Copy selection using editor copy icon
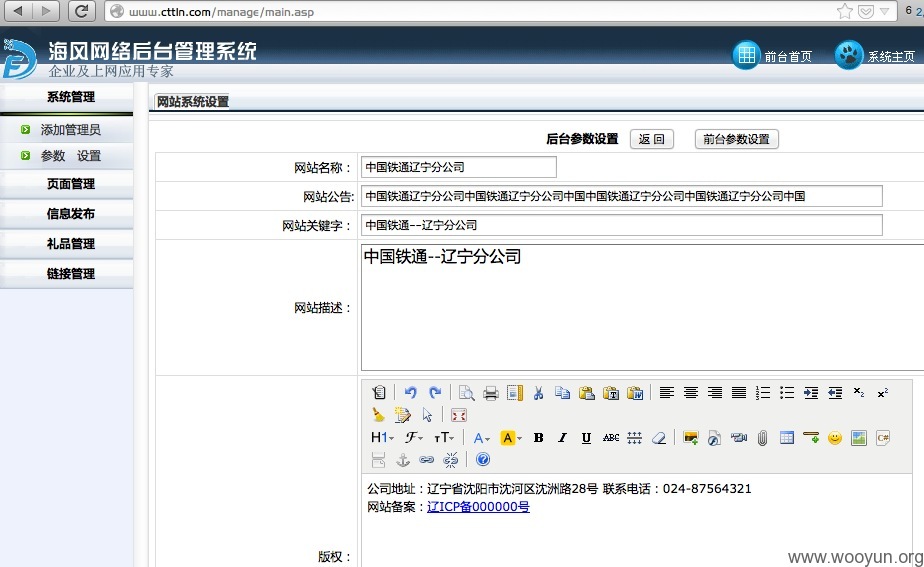Screen dimensions: 924x567 click(562, 393)
